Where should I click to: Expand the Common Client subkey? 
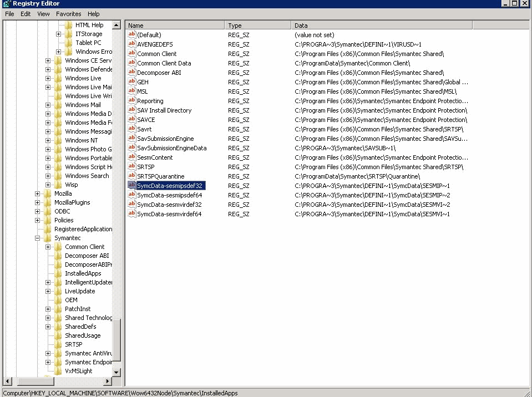point(48,247)
